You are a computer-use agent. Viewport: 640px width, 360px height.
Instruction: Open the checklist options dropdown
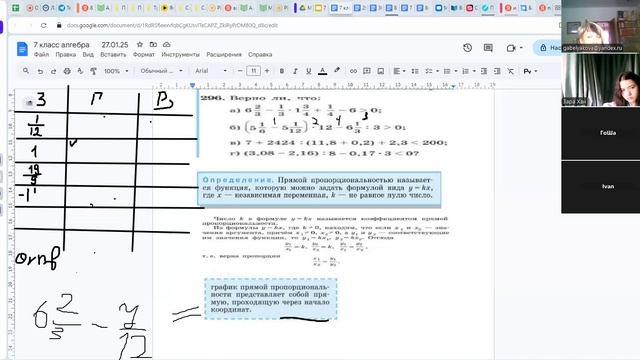click(431, 71)
